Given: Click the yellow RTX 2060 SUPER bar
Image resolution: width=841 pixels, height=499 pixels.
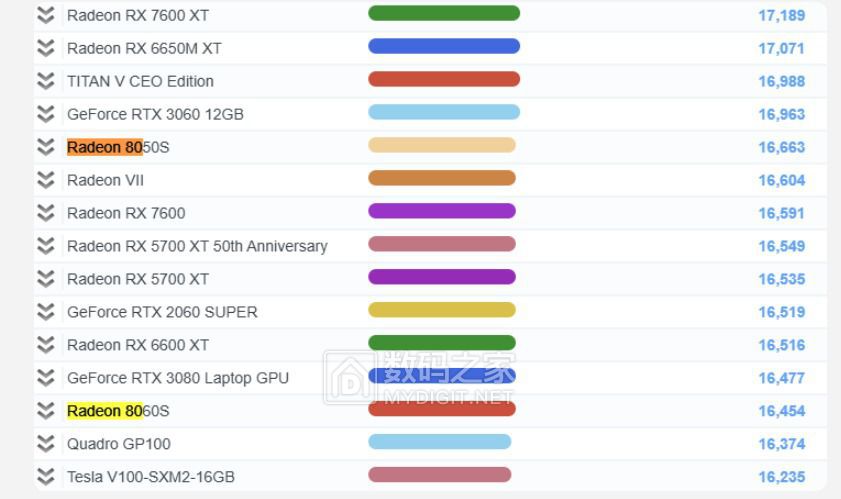Looking at the screenshot, I should (x=442, y=310).
